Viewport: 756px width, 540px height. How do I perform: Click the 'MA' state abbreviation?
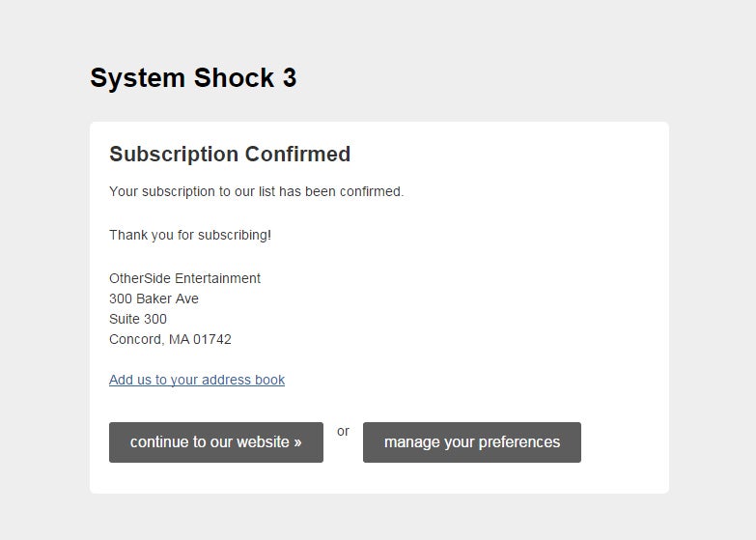coord(179,339)
